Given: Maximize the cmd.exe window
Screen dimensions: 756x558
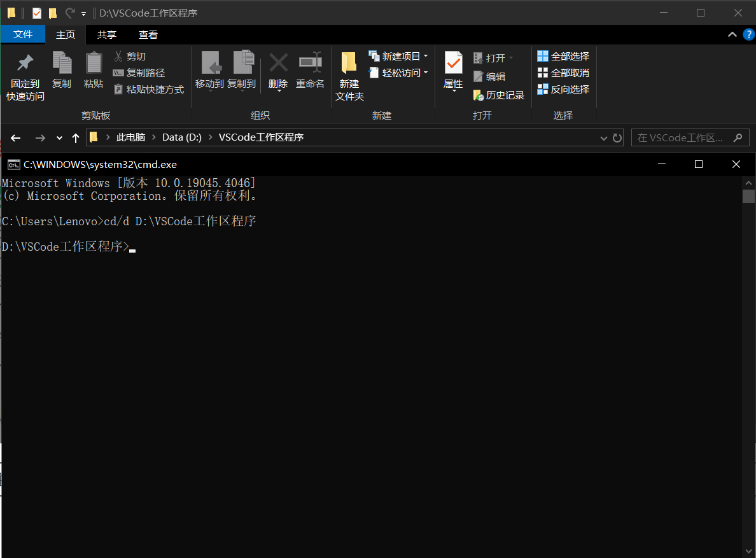Looking at the screenshot, I should (x=698, y=164).
